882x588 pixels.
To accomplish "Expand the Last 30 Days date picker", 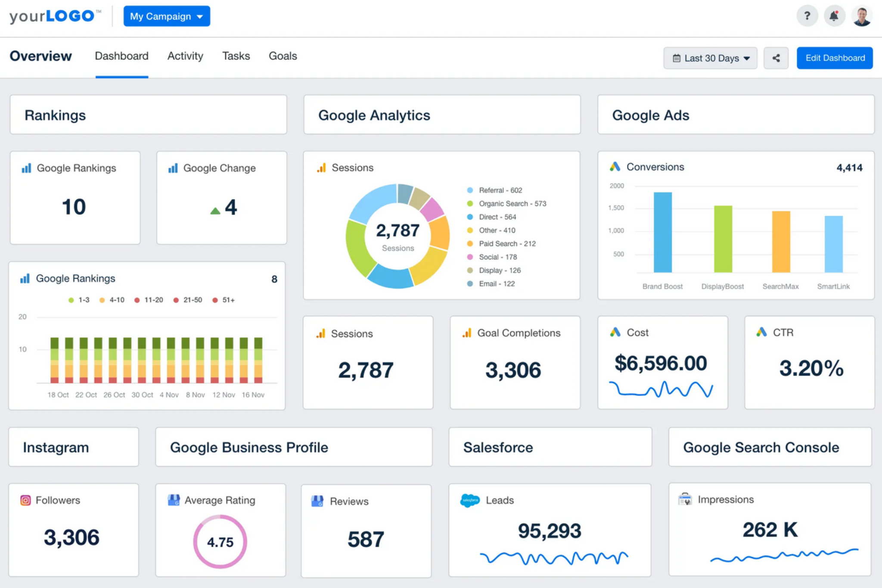I will click(711, 58).
